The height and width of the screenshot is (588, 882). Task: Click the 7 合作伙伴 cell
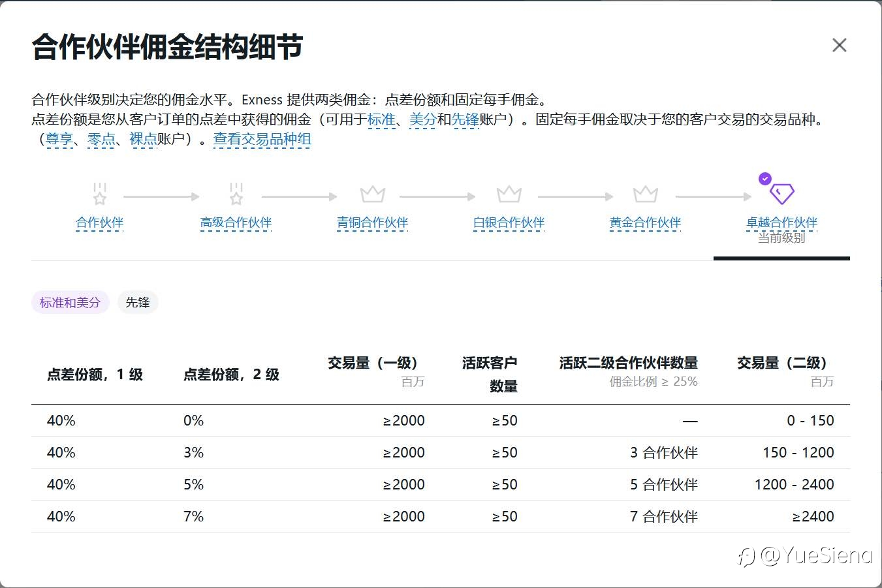(x=664, y=516)
